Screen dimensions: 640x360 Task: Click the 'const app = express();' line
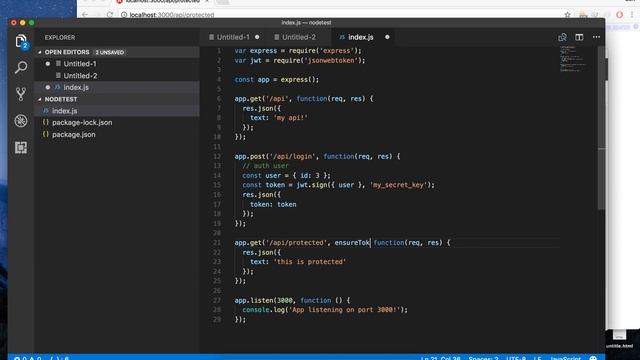[x=276, y=80]
